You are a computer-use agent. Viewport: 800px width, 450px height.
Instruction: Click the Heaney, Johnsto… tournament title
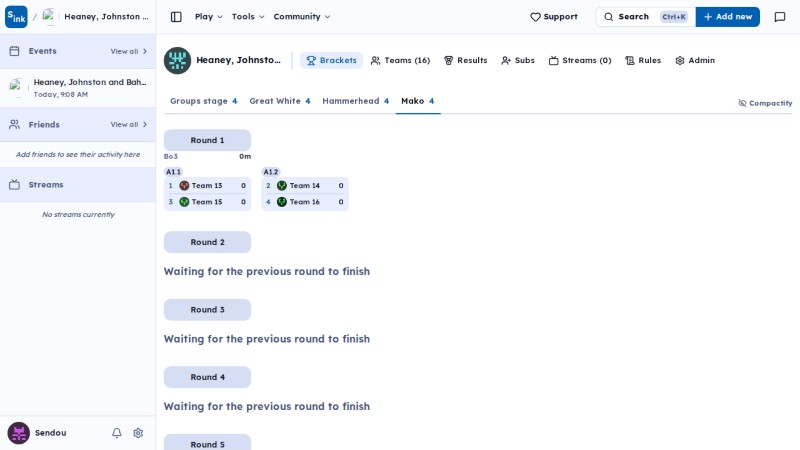point(238,60)
